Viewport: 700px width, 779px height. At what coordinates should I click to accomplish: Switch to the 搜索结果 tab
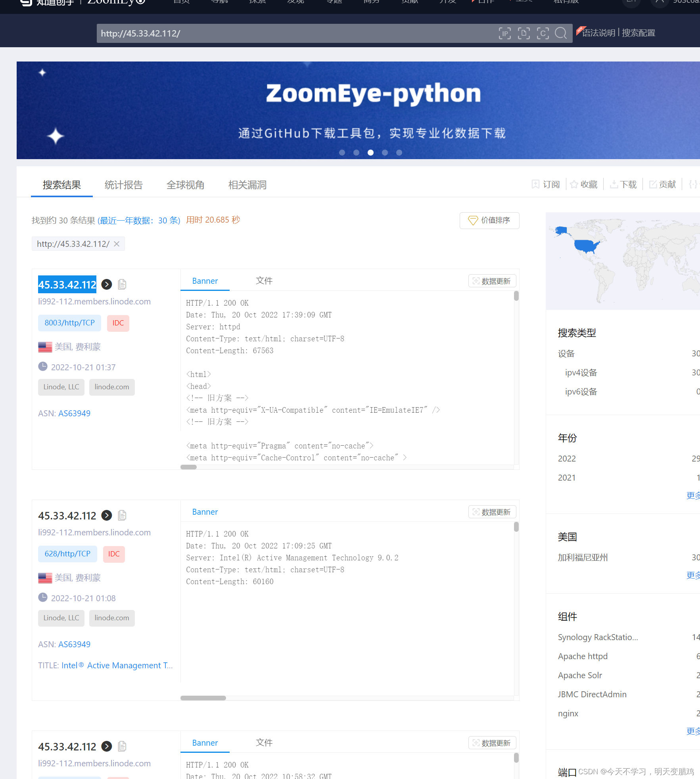click(62, 185)
